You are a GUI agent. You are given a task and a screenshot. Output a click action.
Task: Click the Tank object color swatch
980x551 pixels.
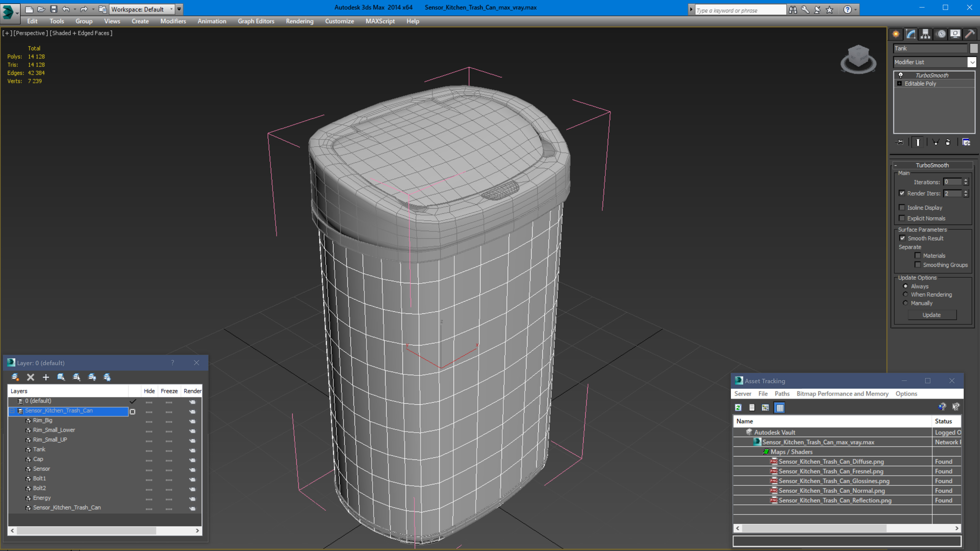click(x=974, y=48)
